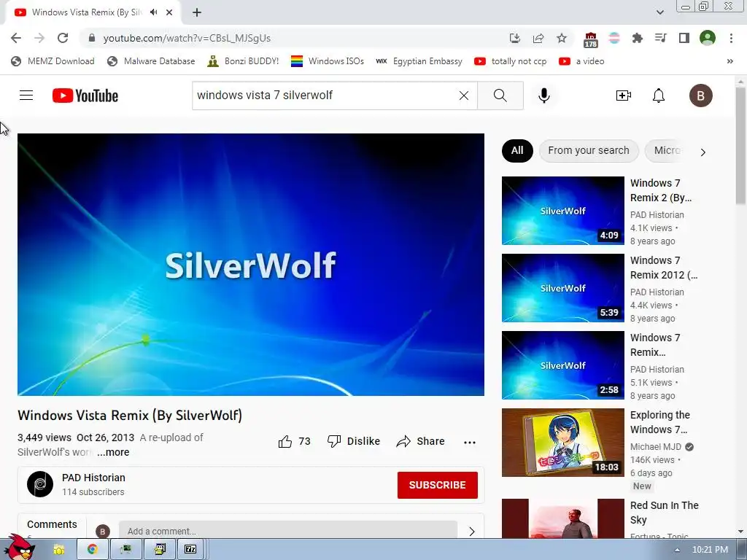
Task: Click the video player
Action: pyautogui.click(x=251, y=264)
